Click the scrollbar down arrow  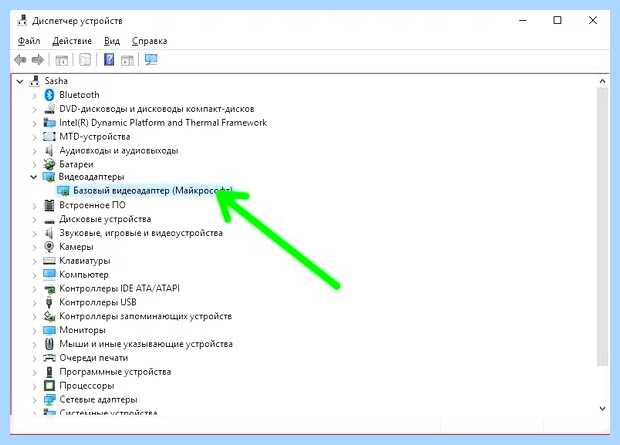(602, 409)
